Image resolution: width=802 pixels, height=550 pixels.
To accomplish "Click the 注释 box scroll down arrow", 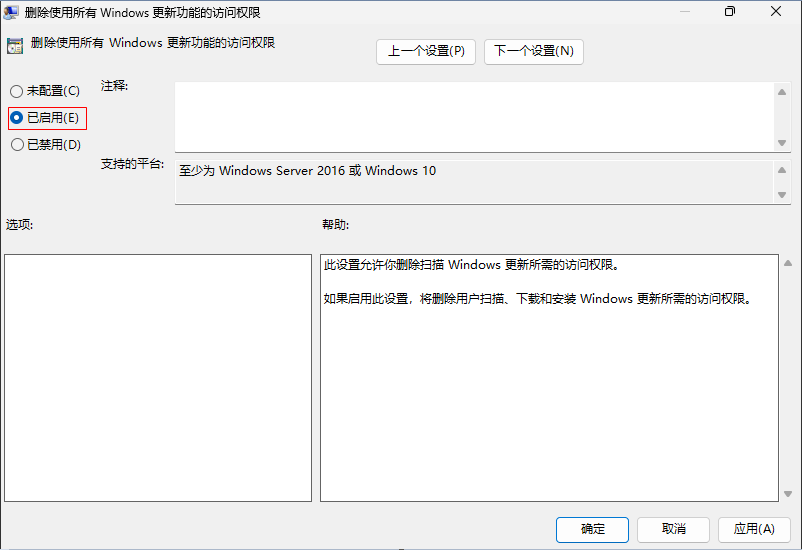I will tap(782, 143).
